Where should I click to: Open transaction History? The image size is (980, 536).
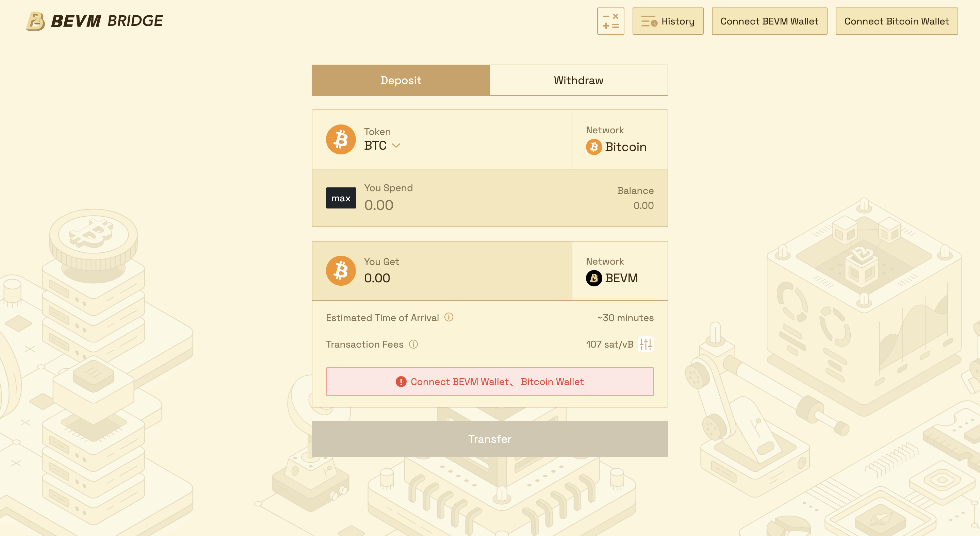point(668,21)
